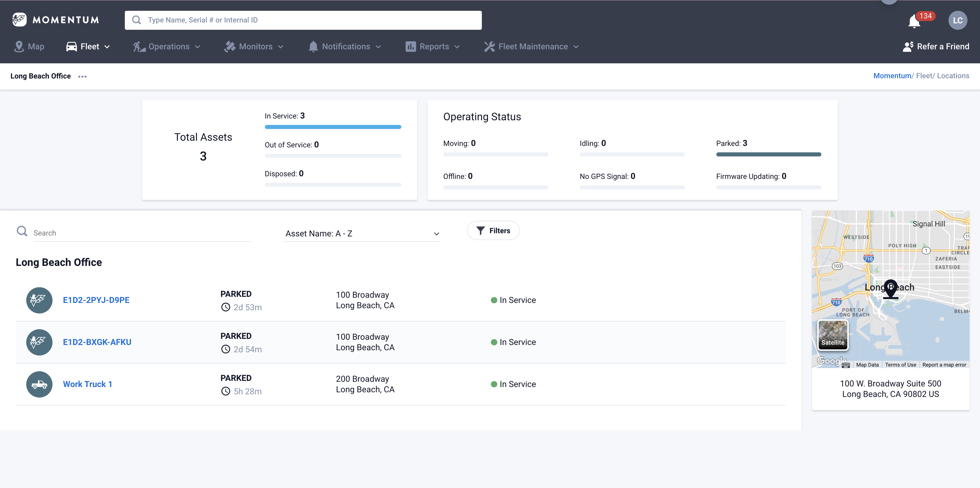The width and height of the screenshot is (980, 488).
Task: Click the Momentum eagle logo
Action: click(19, 20)
